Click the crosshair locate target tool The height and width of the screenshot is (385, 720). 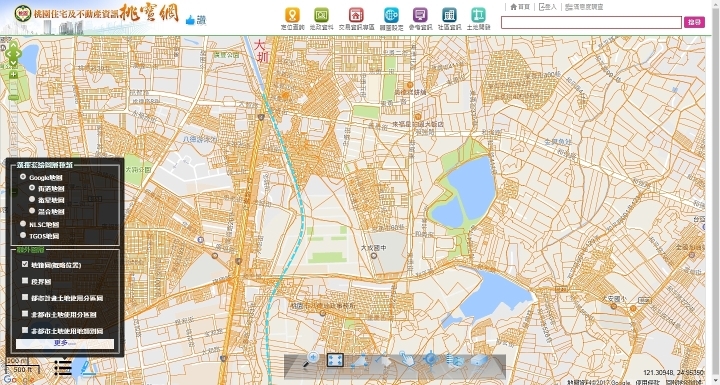tap(431, 359)
